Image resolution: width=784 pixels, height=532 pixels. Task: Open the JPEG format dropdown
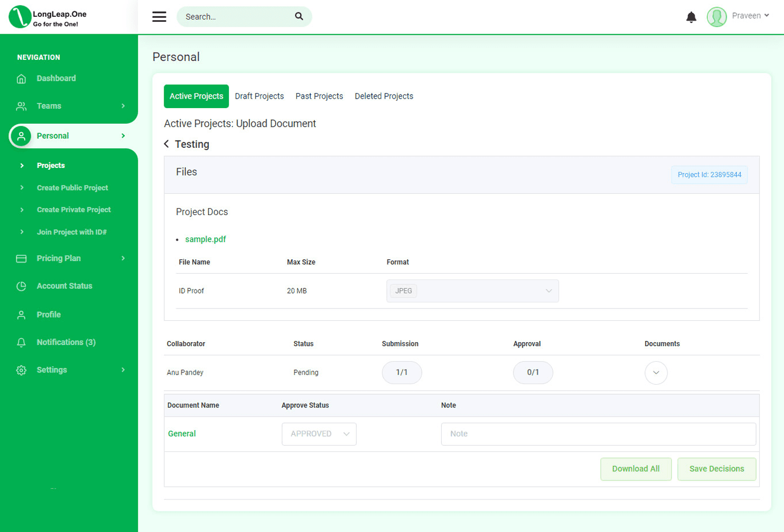473,291
